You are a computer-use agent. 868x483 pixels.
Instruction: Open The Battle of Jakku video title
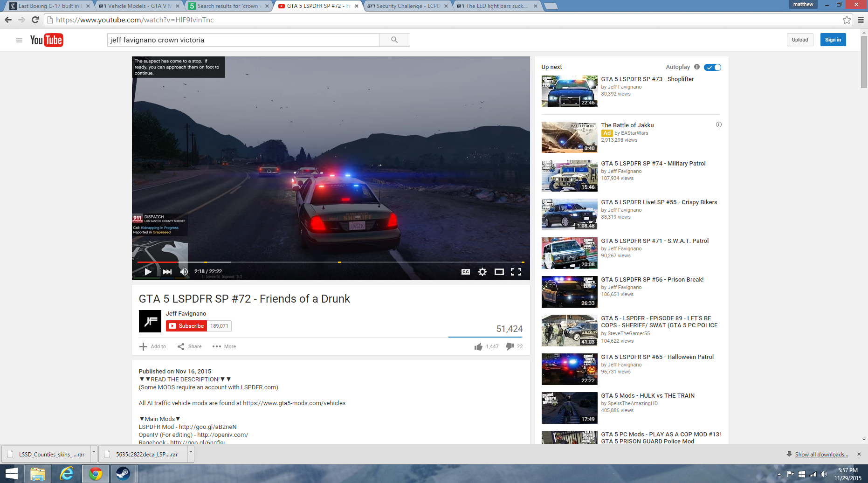coord(627,125)
